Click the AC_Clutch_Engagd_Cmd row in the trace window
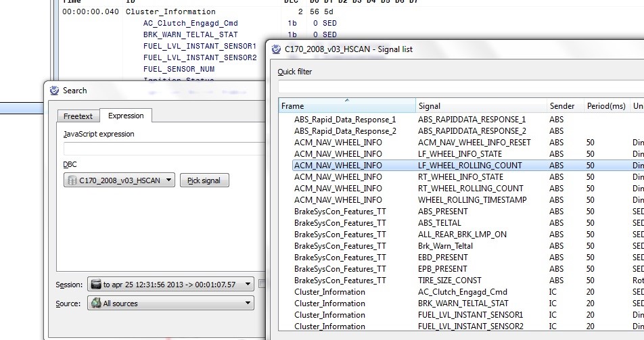 [191, 23]
